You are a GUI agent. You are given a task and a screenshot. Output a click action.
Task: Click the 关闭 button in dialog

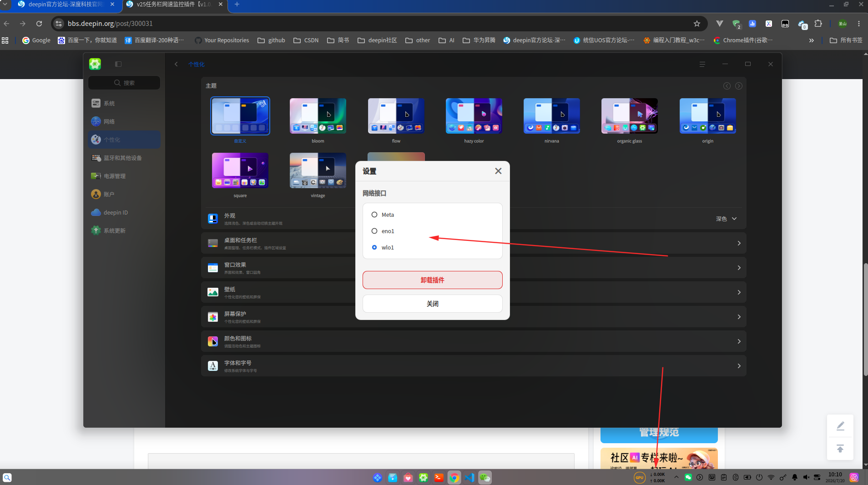[x=432, y=304]
